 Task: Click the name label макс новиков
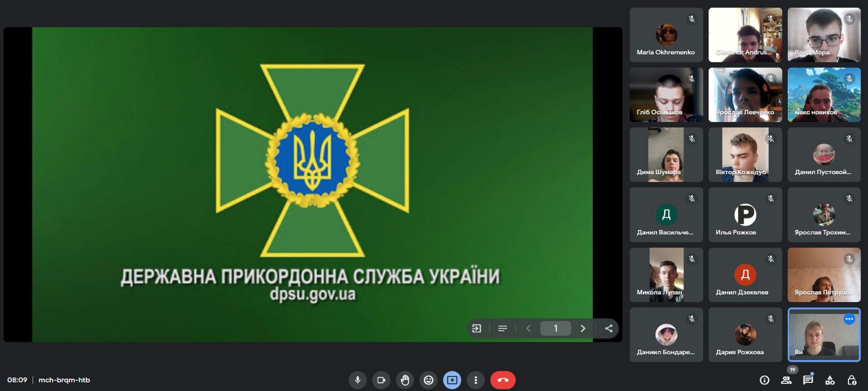816,112
